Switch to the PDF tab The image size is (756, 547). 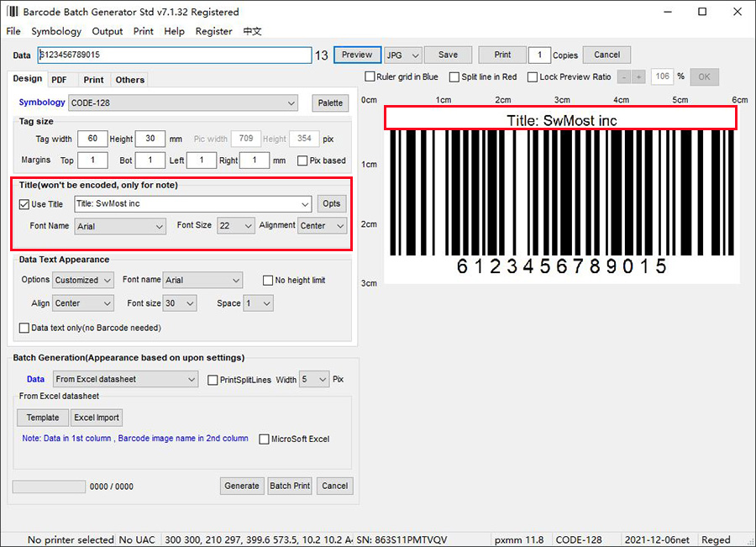(x=59, y=80)
